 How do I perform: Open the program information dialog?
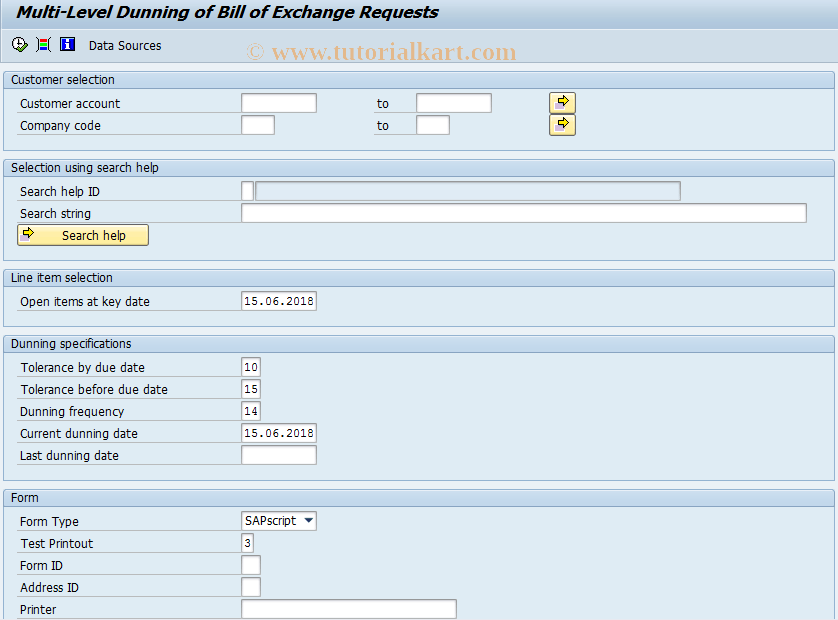click(67, 44)
